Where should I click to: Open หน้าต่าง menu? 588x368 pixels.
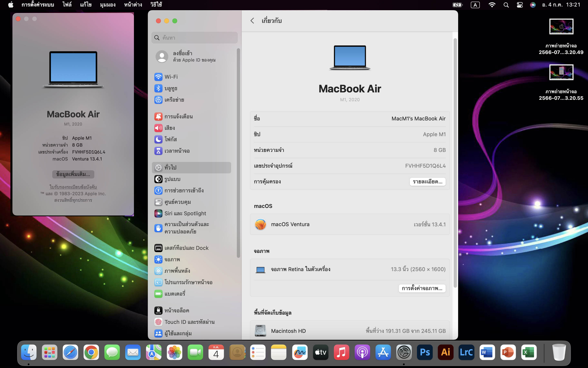coord(133,5)
